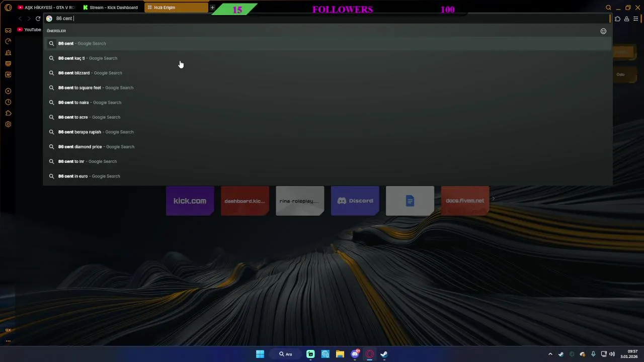This screenshot has width=644, height=362.
Task: Open GX Cleaner broom icon in sidebar
Action: (8, 52)
